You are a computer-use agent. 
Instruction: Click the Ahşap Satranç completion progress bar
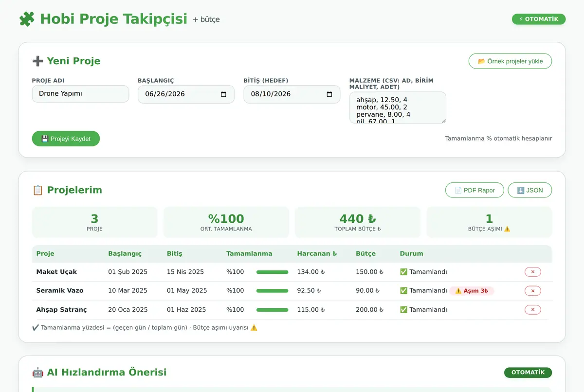272,310
